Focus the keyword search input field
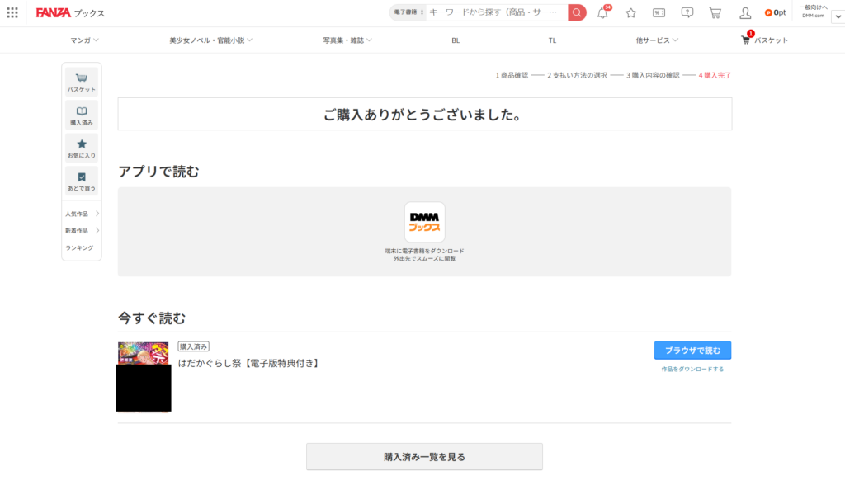 [x=496, y=12]
